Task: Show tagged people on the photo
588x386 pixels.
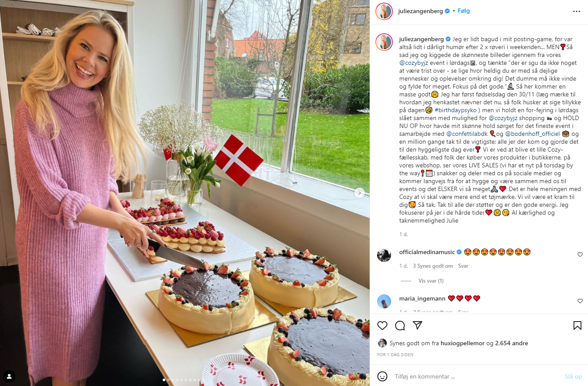Action: coord(9,376)
